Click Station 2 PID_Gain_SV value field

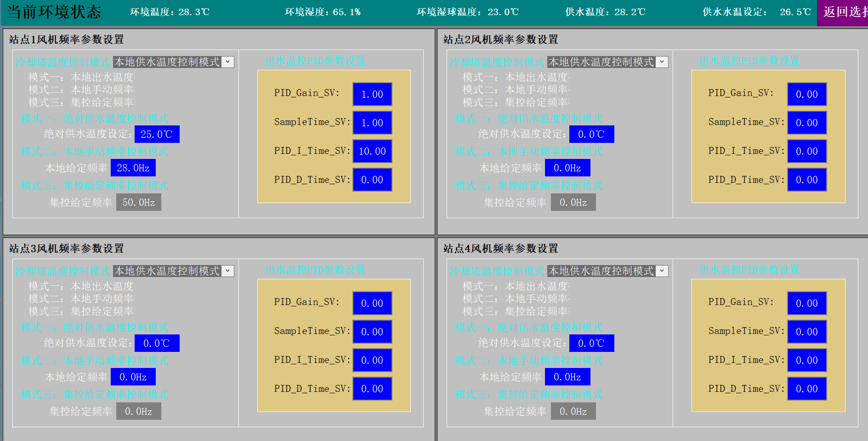(x=806, y=94)
